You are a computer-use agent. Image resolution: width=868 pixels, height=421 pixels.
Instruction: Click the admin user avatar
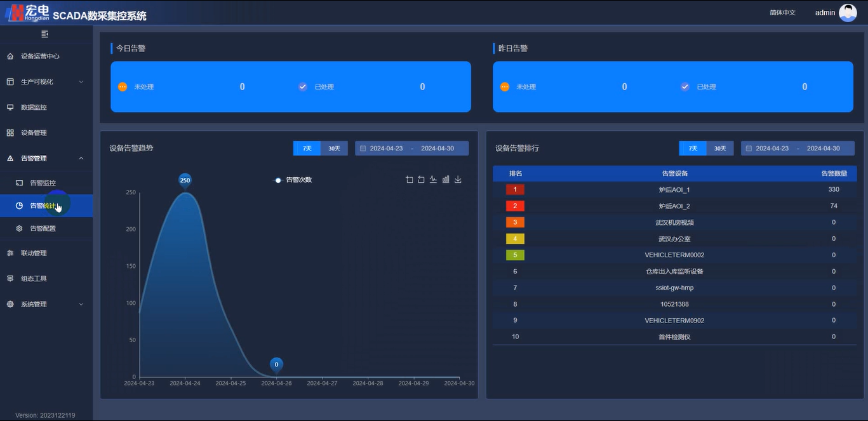point(848,13)
